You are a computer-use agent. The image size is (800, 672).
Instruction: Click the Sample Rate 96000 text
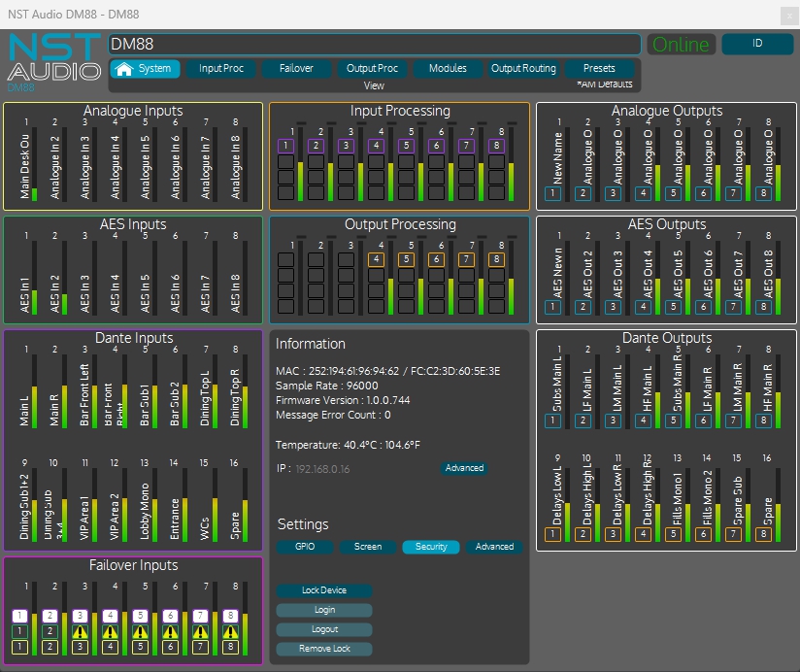[327, 386]
